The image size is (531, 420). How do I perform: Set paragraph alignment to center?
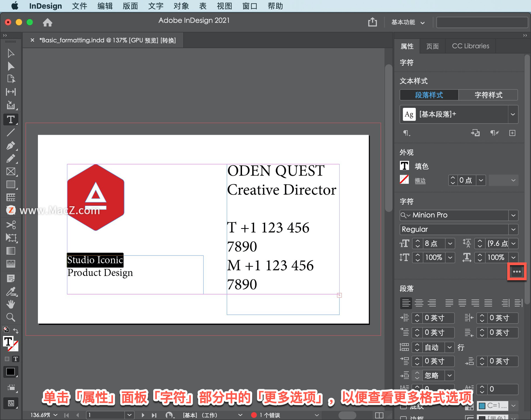(419, 303)
